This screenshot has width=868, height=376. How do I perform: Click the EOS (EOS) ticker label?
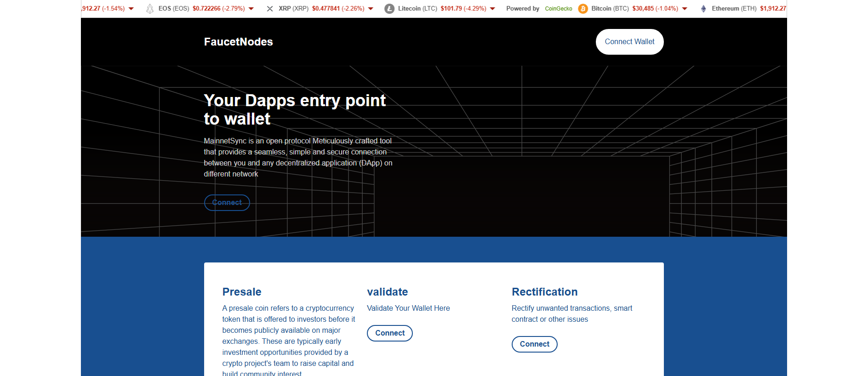tap(174, 9)
